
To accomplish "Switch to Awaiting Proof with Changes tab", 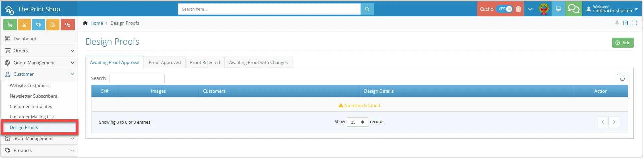I will click(258, 62).
